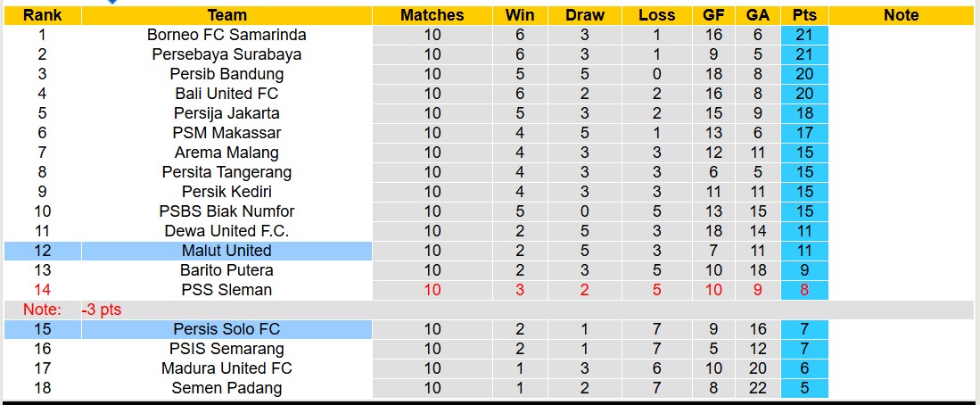Open the Persija Jakarta team entry
The width and height of the screenshot is (980, 405).
[x=226, y=113]
